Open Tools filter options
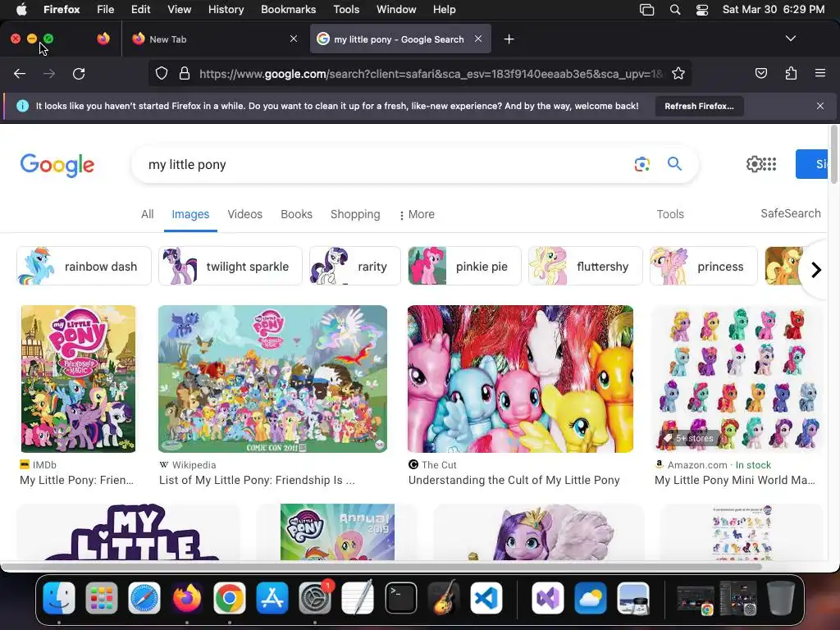The height and width of the screenshot is (630, 840). 670,214
